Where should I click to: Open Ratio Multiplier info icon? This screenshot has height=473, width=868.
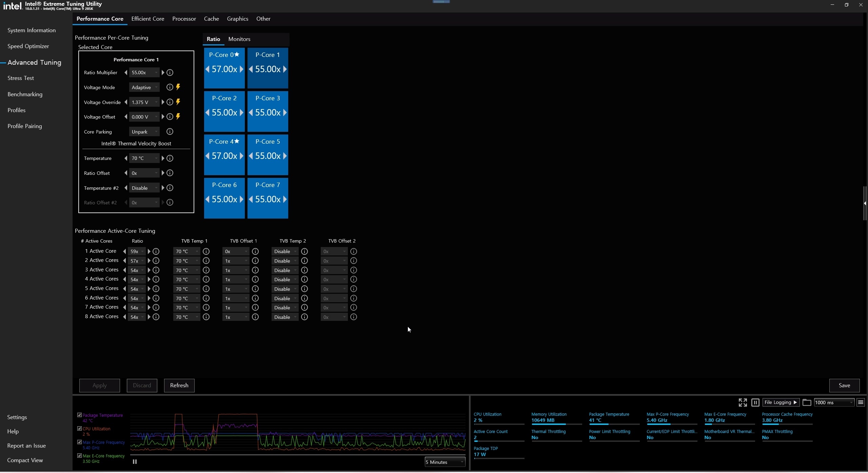[x=170, y=73]
